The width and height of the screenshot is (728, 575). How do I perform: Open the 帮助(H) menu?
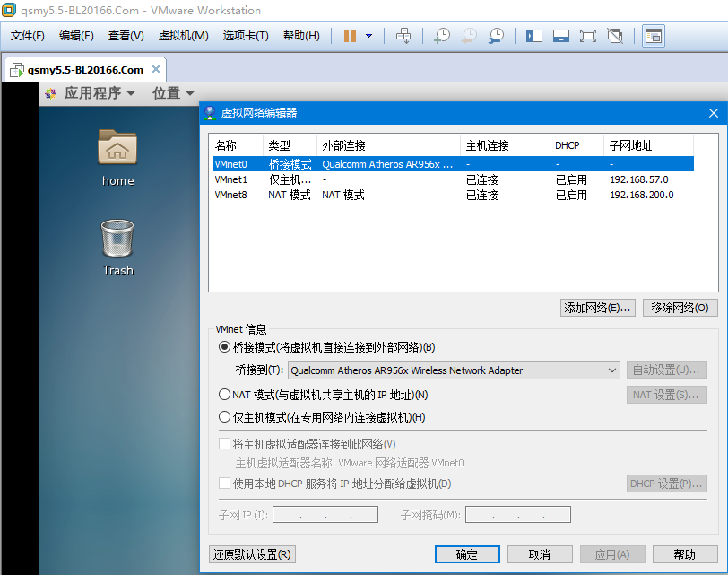click(301, 36)
